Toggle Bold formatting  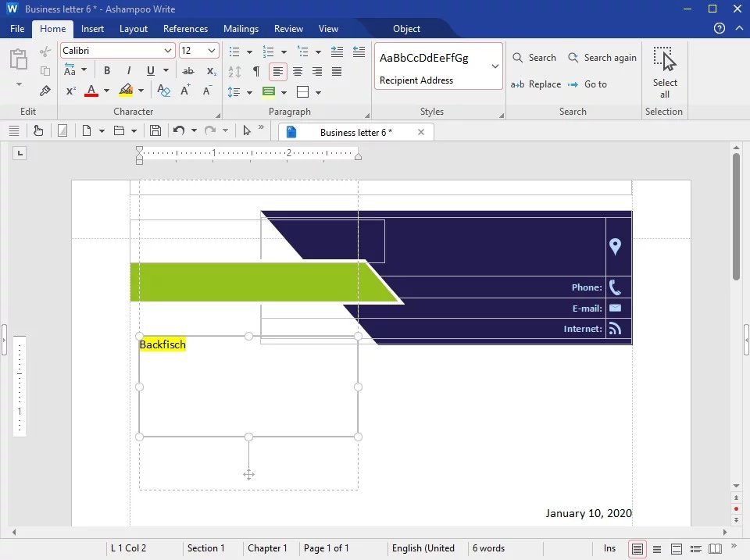(107, 71)
